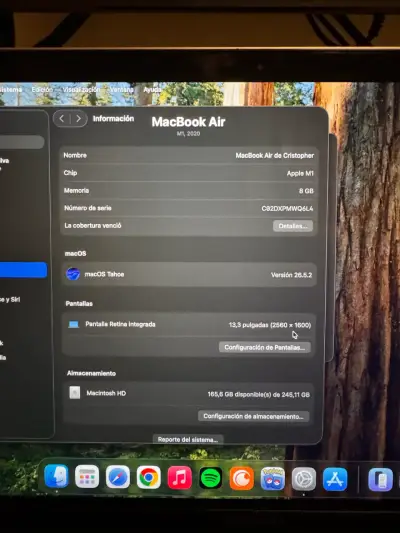Screen dimensions: 400x533
Task: Open the Ayuda menu
Action: coord(152,89)
